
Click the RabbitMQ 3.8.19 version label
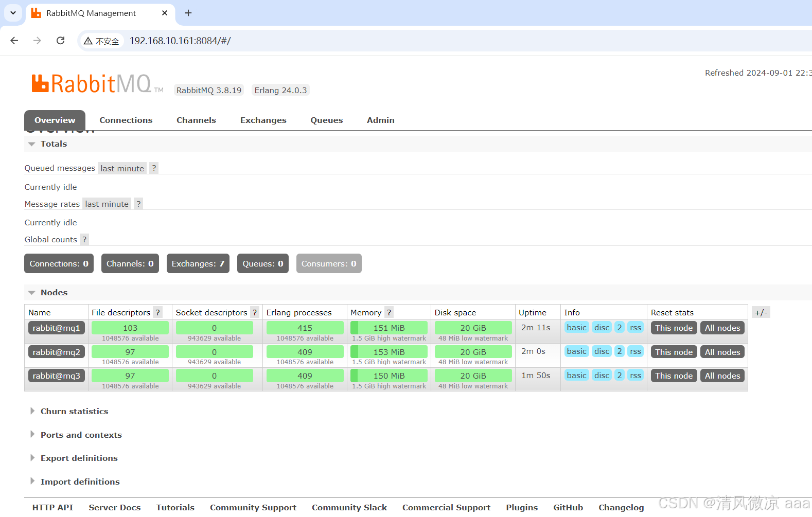point(209,90)
